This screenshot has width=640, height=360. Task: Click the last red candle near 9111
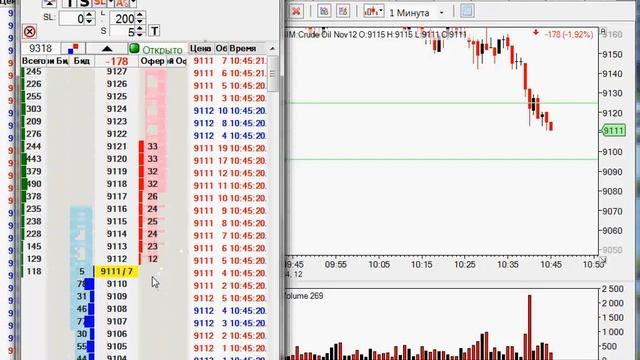point(551,126)
